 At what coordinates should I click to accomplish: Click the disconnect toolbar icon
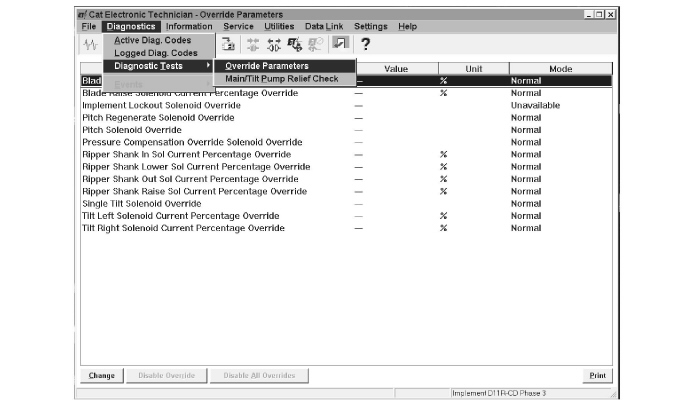pyautogui.click(x=253, y=44)
